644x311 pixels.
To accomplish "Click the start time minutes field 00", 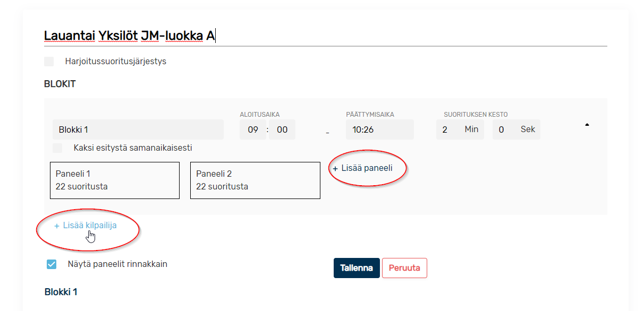I will pos(282,129).
